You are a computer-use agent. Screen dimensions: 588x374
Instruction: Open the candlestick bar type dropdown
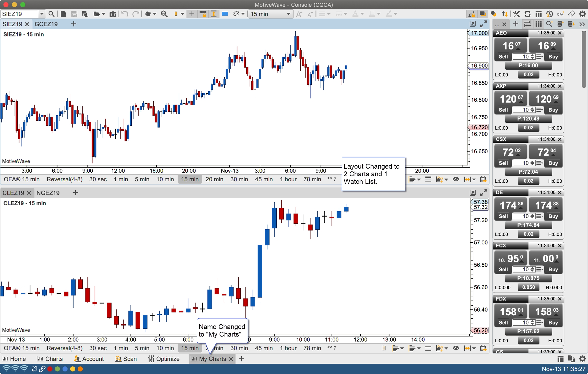click(x=182, y=14)
